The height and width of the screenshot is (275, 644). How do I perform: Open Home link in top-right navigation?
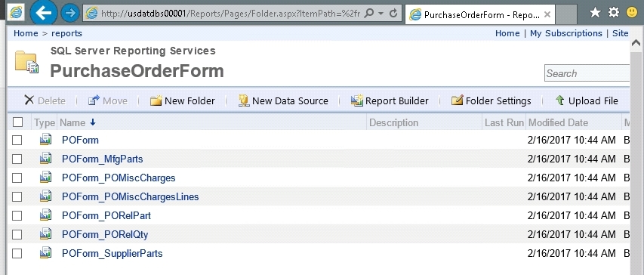pyautogui.click(x=507, y=33)
